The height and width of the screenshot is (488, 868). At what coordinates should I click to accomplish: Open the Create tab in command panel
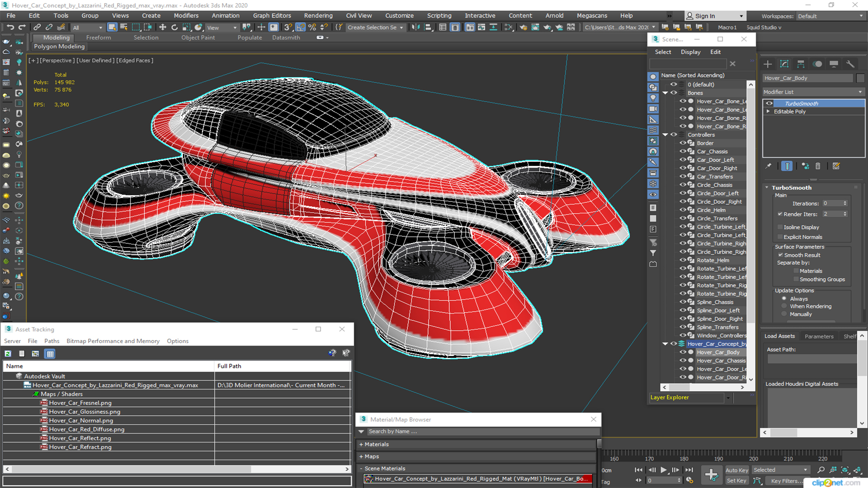[768, 64]
